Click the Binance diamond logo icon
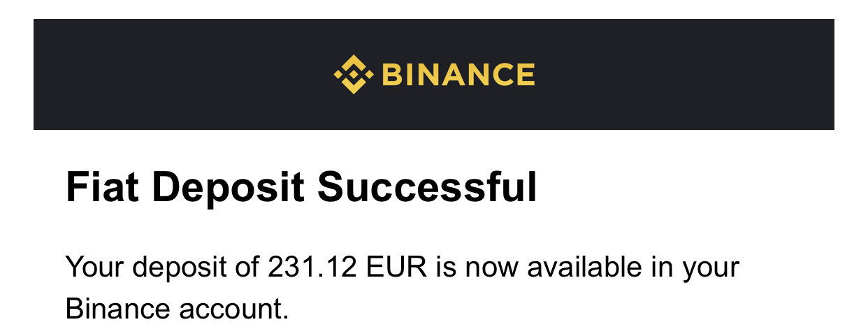868x329 pixels. [354, 74]
